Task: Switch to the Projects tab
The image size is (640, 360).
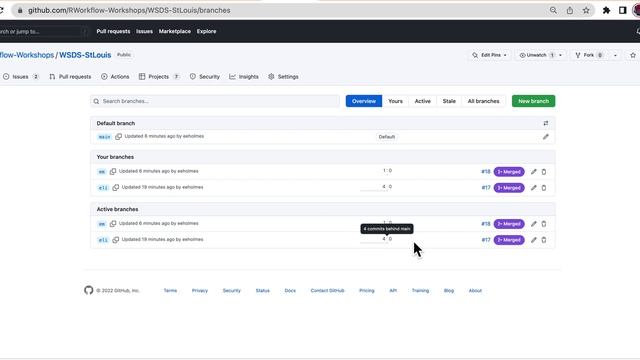Action: pos(159,77)
